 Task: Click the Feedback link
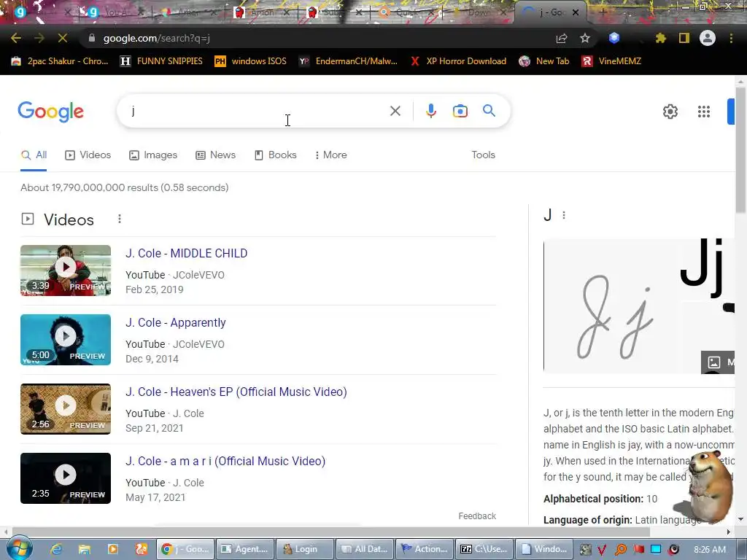coord(477,516)
